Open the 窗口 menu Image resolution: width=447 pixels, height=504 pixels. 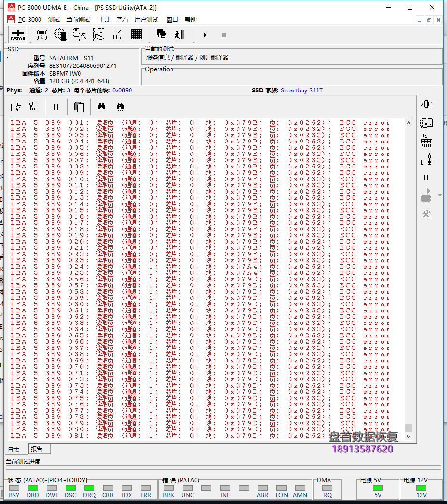(x=172, y=20)
